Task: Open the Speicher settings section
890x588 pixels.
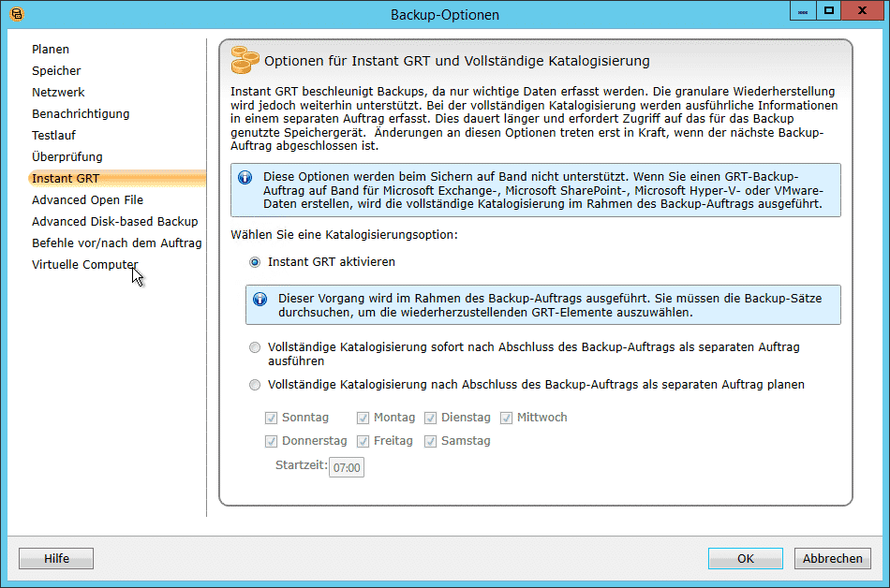Action: point(56,71)
